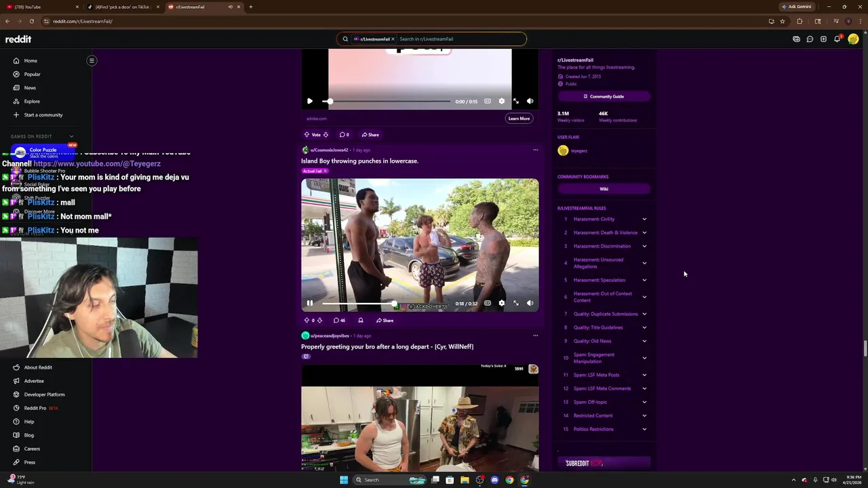Expand rule 2 Harassment: Death & Violence
Viewport: 868px width, 488px height.
pyautogui.click(x=644, y=232)
